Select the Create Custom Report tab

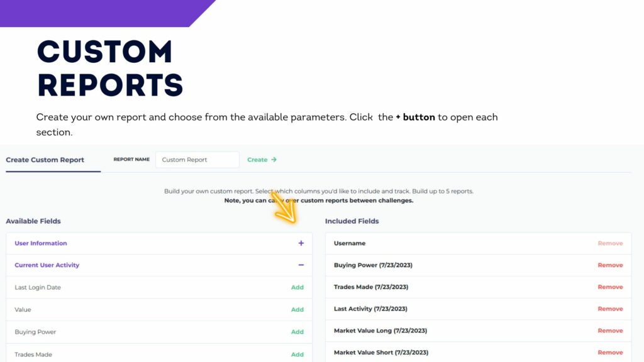(45, 160)
